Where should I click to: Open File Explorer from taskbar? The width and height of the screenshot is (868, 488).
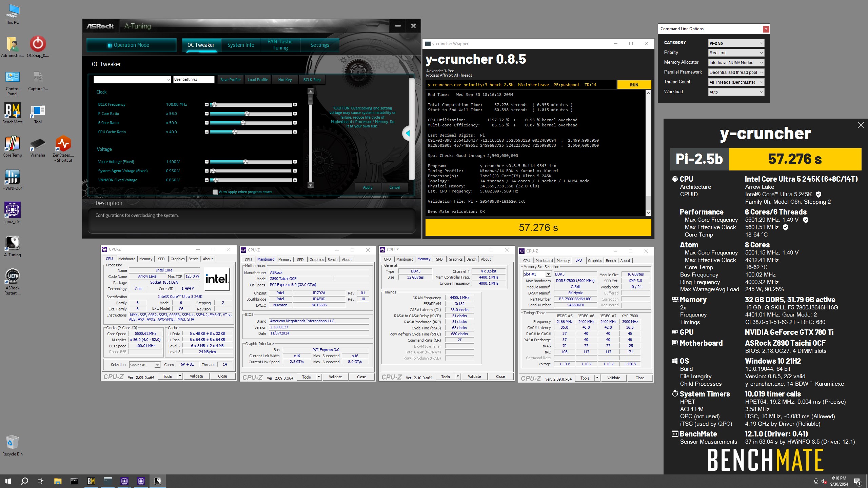pos(58,481)
